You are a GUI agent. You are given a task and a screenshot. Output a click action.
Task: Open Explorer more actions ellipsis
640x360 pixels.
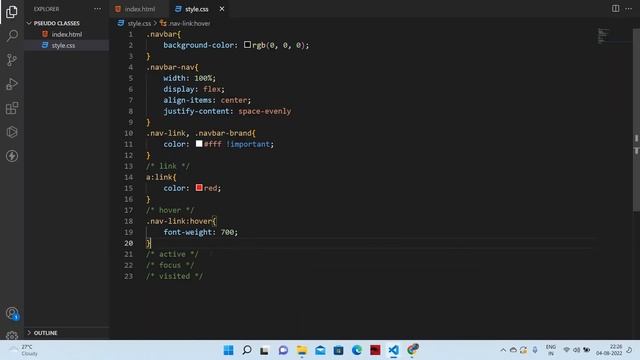97,9
